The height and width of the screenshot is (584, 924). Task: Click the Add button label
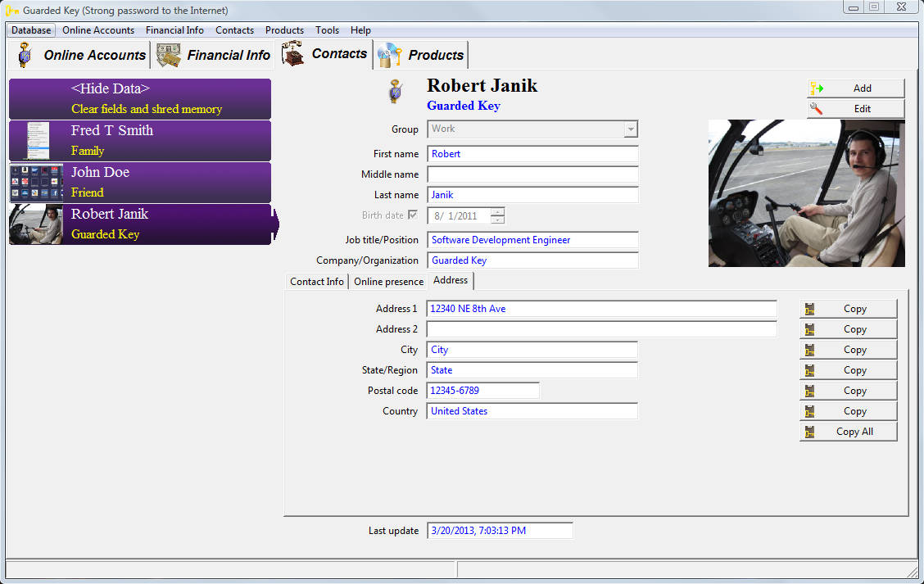pyautogui.click(x=862, y=88)
